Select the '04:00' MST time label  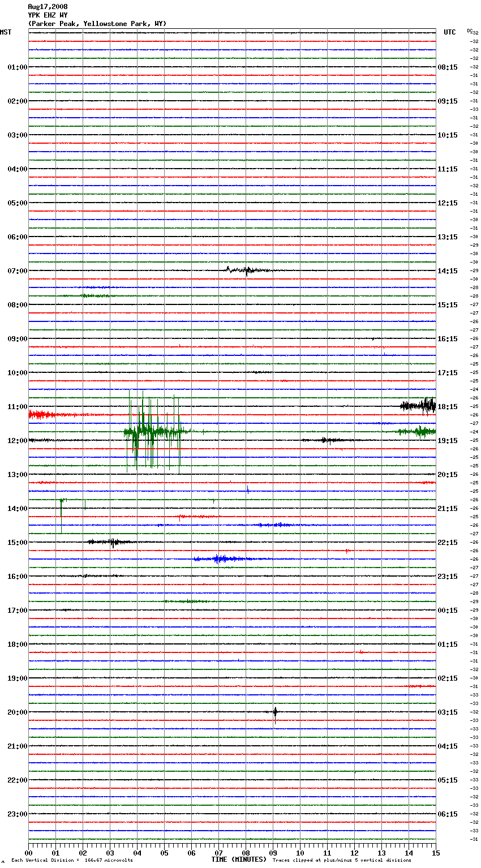(18, 169)
